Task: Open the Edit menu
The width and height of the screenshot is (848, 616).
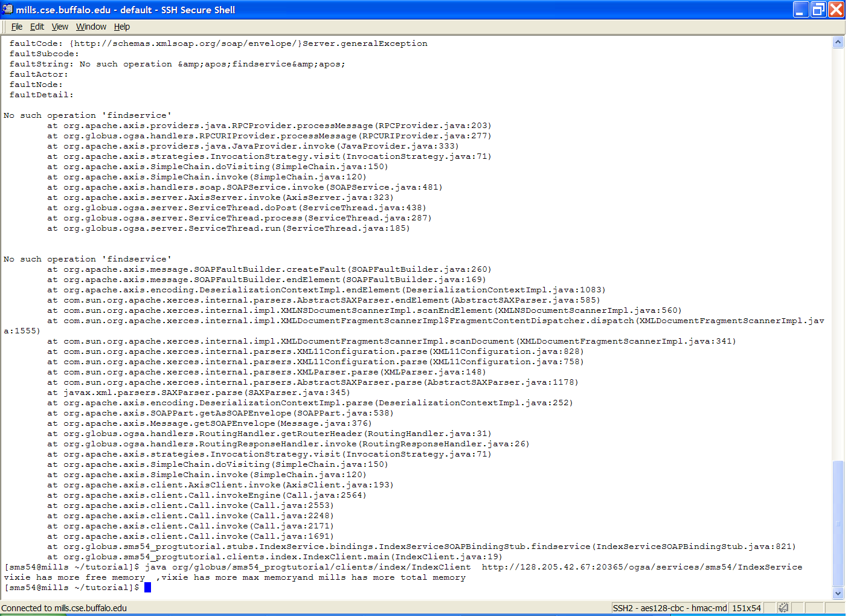Action: (x=37, y=27)
